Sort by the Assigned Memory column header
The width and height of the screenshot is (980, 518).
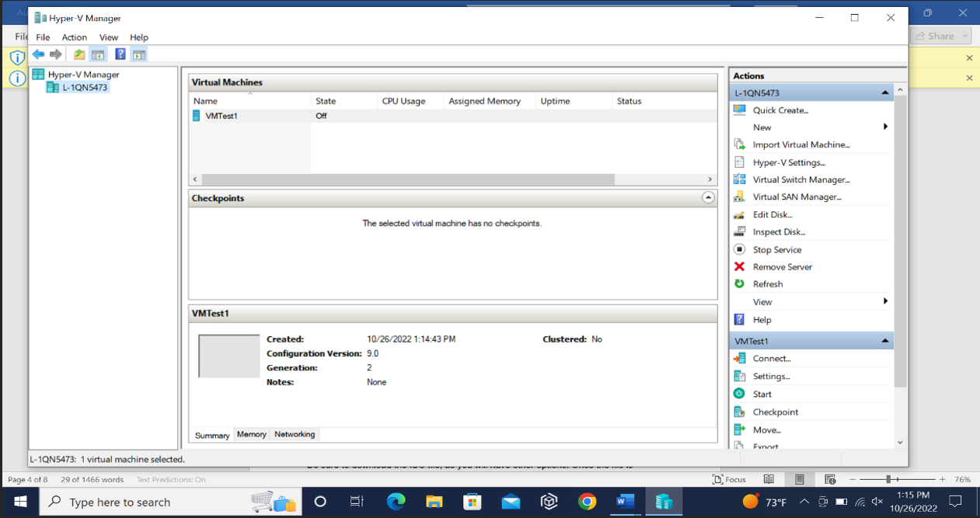coord(490,101)
